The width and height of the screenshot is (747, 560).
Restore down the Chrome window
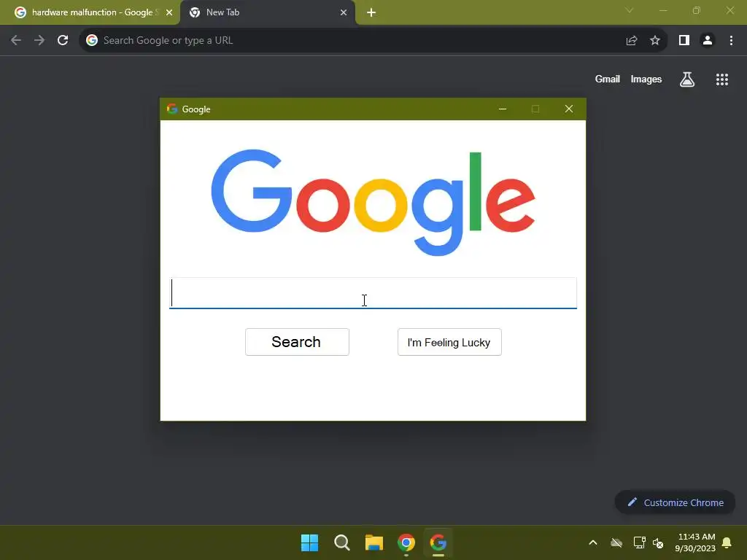click(x=697, y=10)
